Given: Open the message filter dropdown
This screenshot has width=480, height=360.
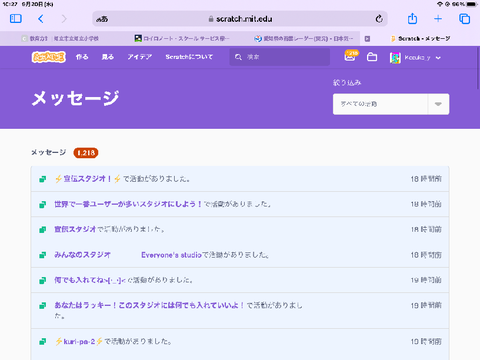Looking at the screenshot, I should coord(391,104).
